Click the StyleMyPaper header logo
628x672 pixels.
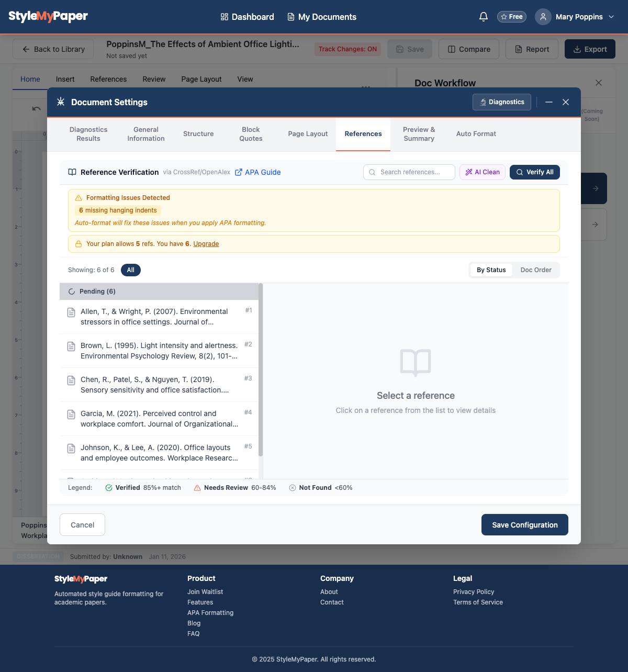click(x=48, y=16)
